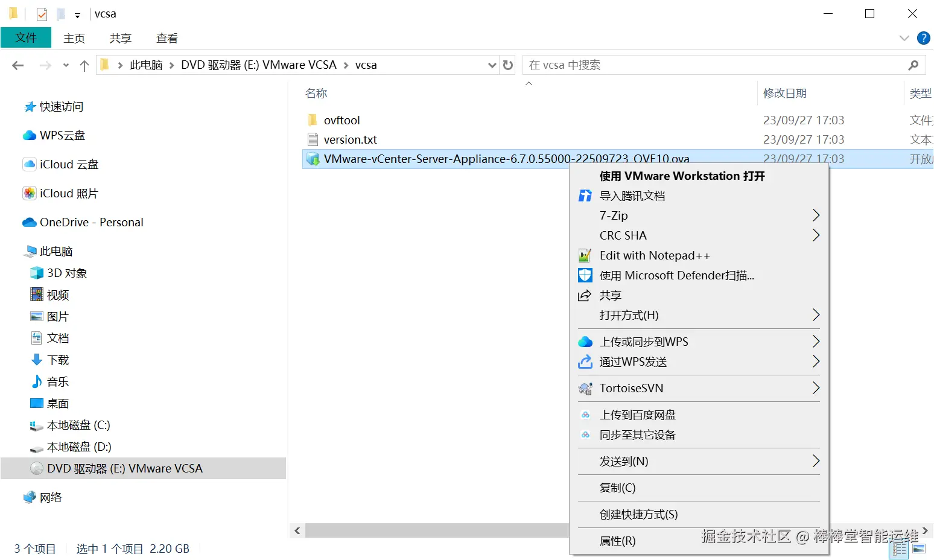The width and height of the screenshot is (934, 560).
Task: Expand 打开方式(H) submenu
Action: pos(699,316)
